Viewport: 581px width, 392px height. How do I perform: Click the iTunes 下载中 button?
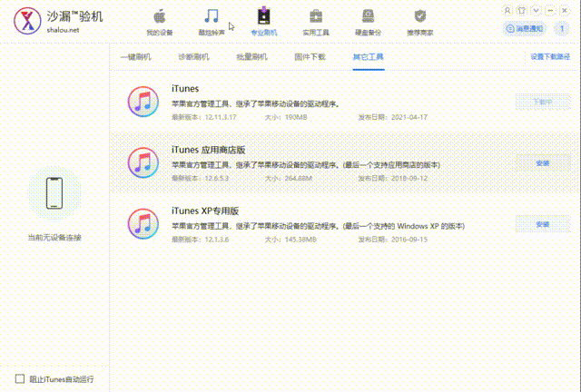tap(543, 102)
